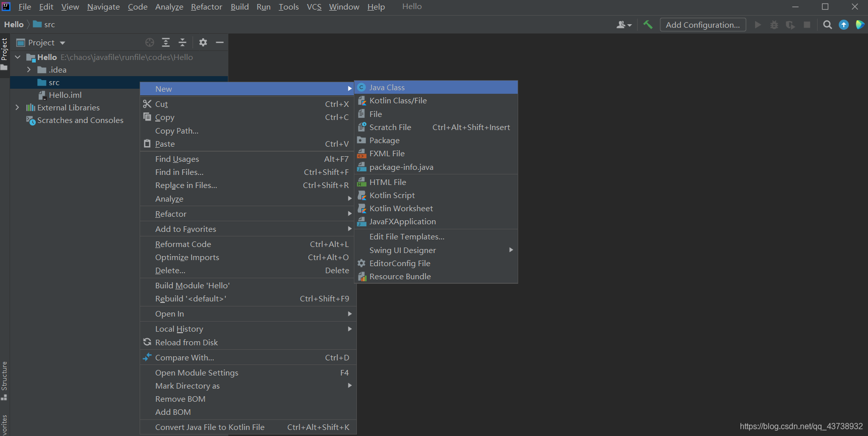Open Project panel gear options icon
The width and height of the screenshot is (868, 436).
203,42
